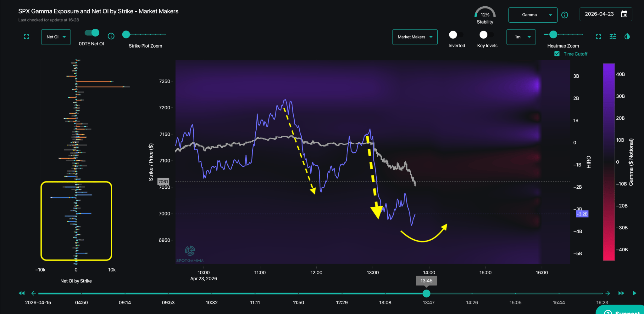The width and height of the screenshot is (644, 314).
Task: Click the fullscreen icon beside Net OI dropdown
Action: click(26, 37)
